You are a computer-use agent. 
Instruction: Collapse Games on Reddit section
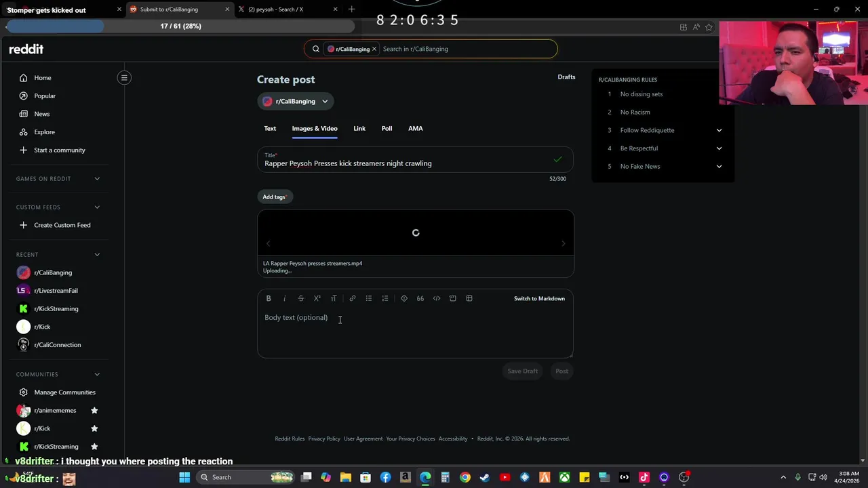[x=97, y=179]
